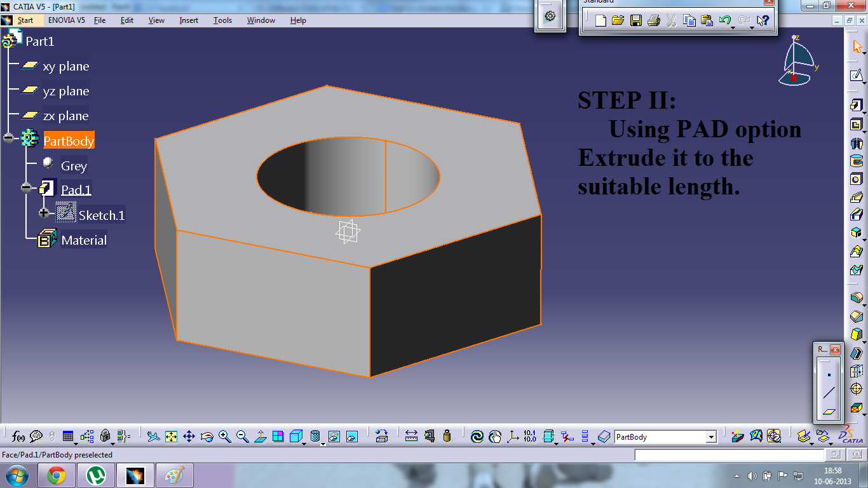Click the Isometric View cube icon
This screenshot has width=868, height=488.
(295, 437)
